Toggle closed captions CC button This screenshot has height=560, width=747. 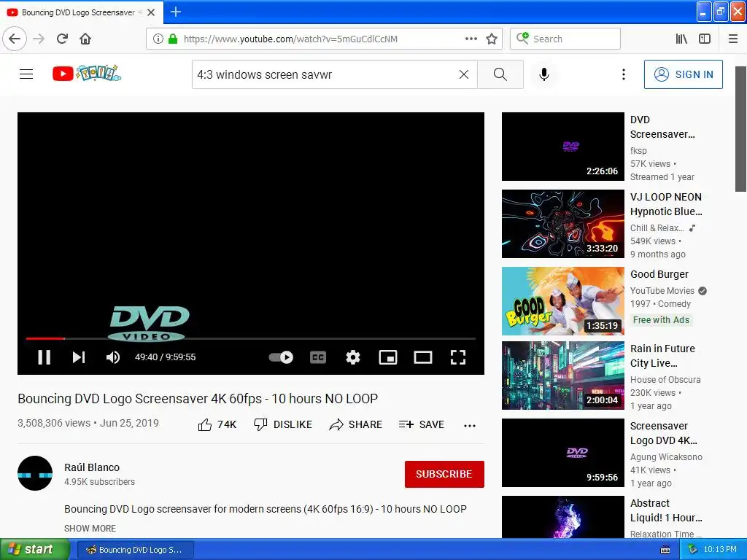click(318, 357)
